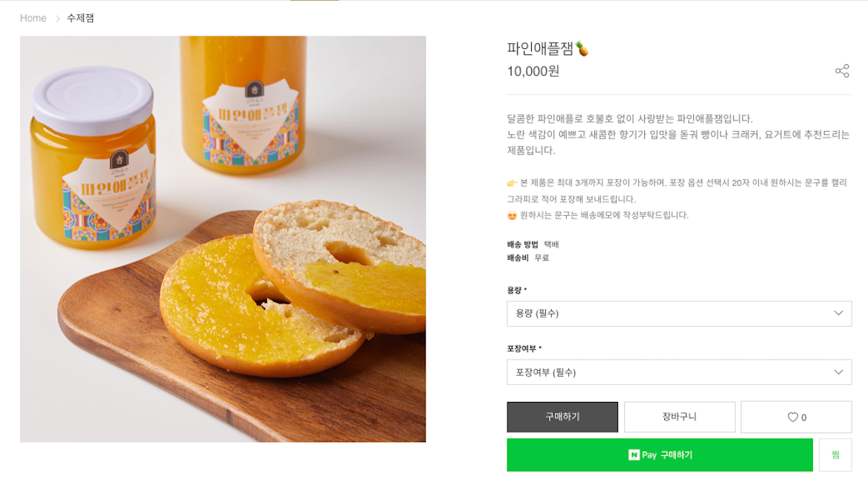The width and height of the screenshot is (868, 495).
Task: Go to the Home breadcrumb
Action: [33, 19]
